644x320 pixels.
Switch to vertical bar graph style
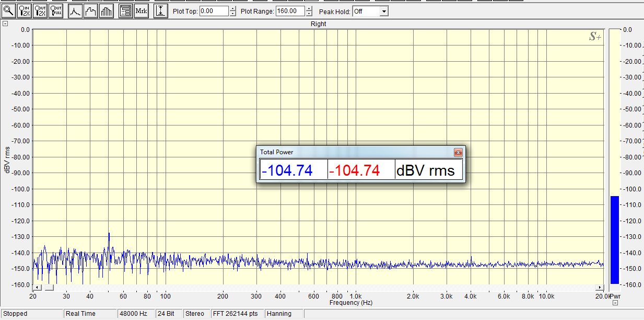[107, 11]
